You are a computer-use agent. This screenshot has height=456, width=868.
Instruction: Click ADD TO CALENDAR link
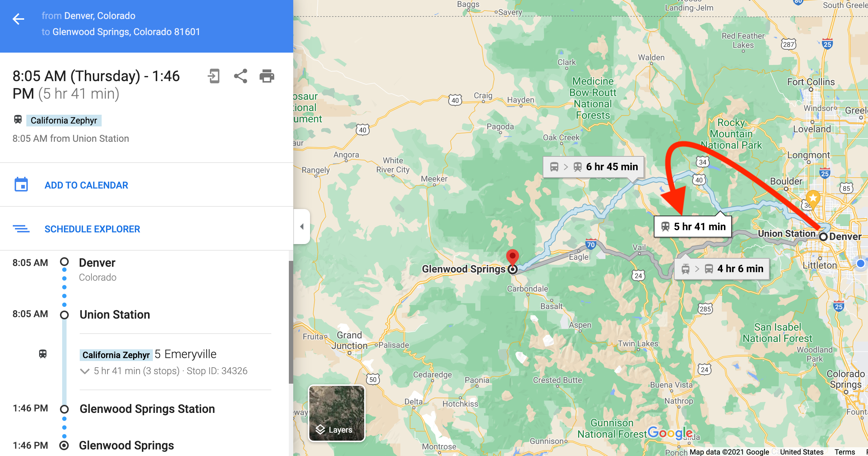coord(86,185)
